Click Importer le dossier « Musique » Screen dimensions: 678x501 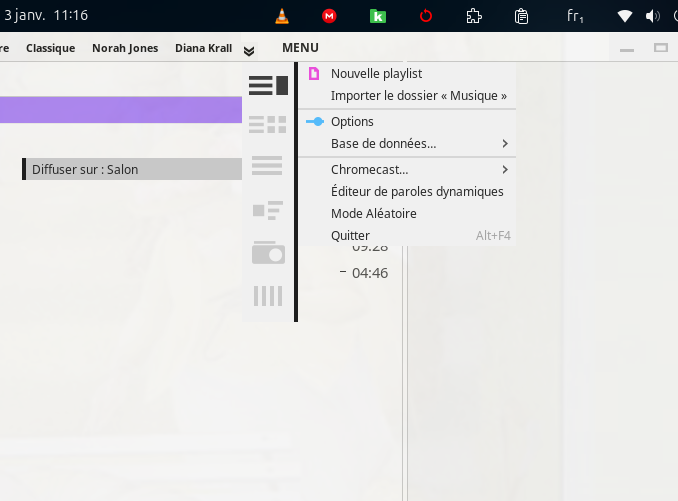[418, 96]
